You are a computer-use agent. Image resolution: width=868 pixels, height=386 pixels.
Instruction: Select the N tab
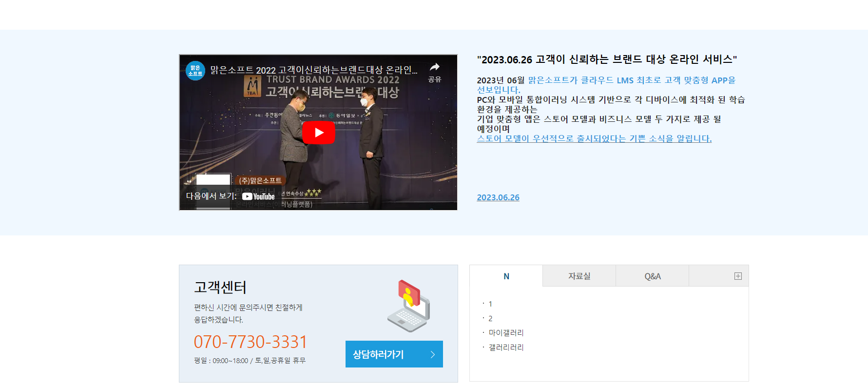coord(506,276)
